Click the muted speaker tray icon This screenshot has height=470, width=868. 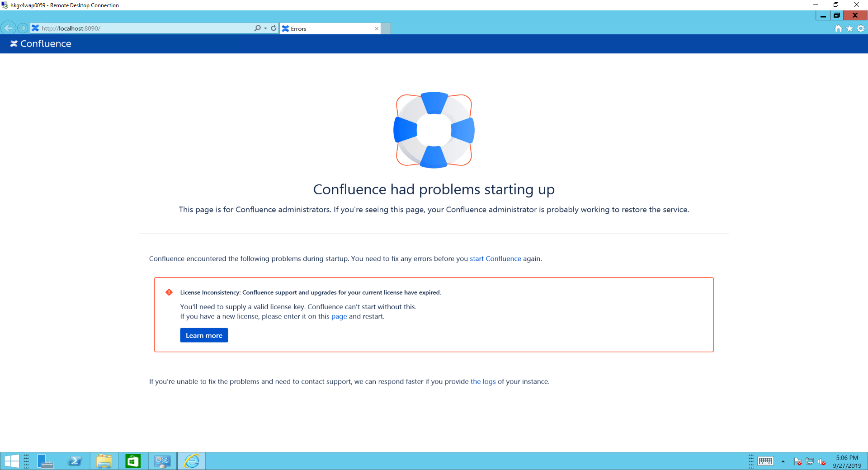click(x=822, y=461)
